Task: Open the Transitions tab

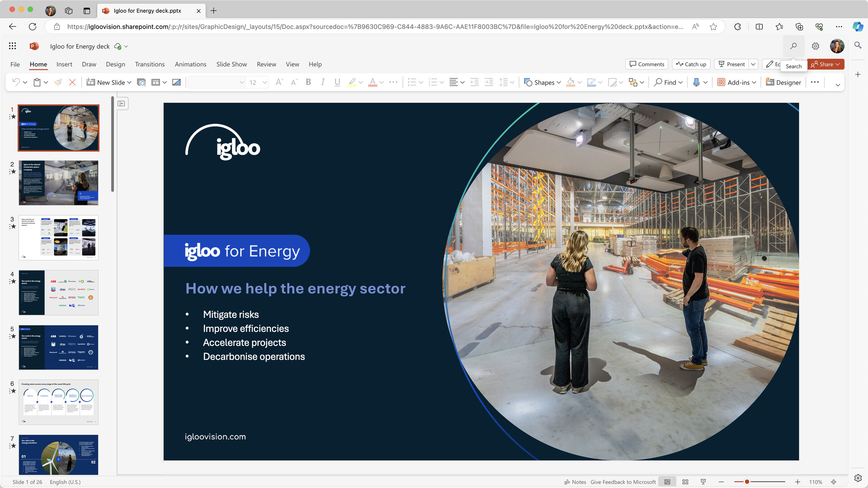Action: [150, 64]
